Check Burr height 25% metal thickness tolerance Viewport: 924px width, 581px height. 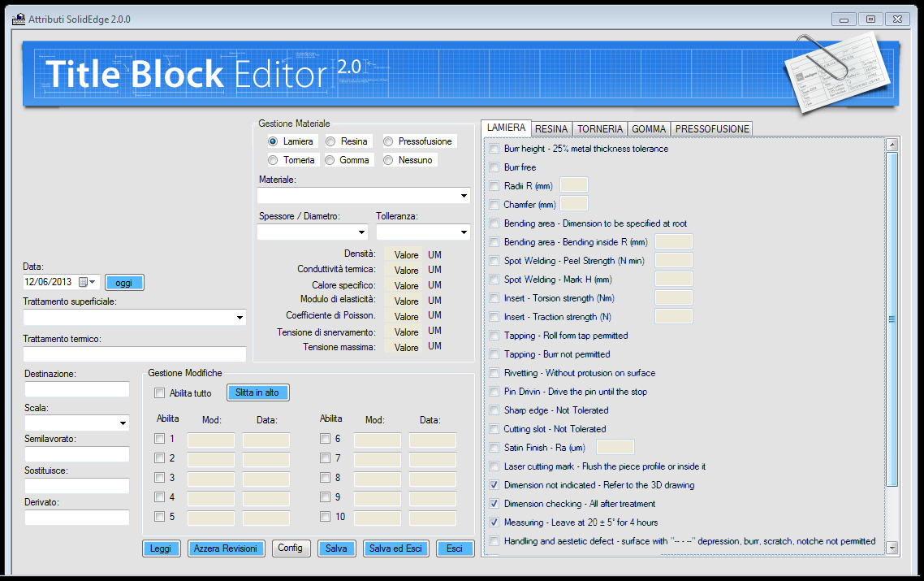pos(494,149)
